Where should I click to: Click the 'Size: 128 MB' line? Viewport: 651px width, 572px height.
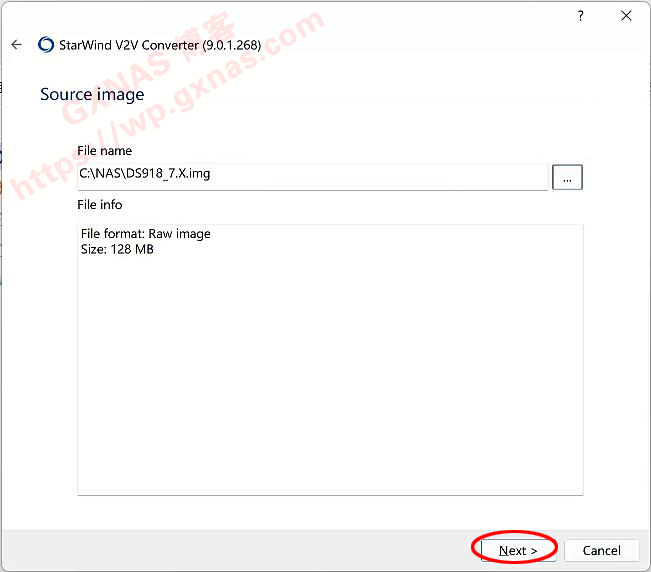click(x=117, y=249)
